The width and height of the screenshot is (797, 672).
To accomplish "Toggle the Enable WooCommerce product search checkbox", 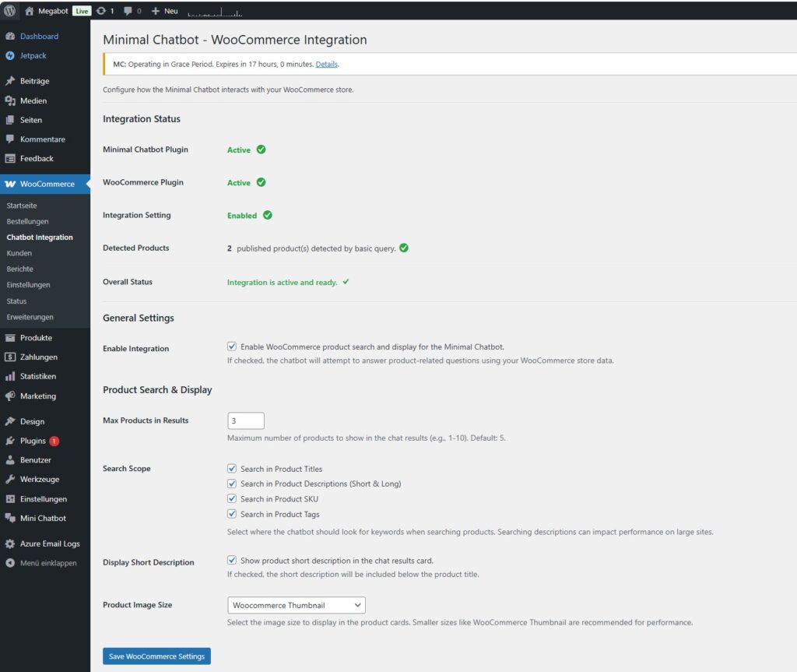I will tap(232, 347).
